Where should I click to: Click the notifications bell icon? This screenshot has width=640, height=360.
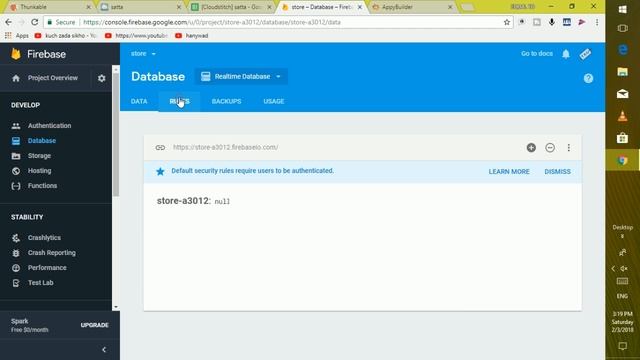pyautogui.click(x=566, y=54)
